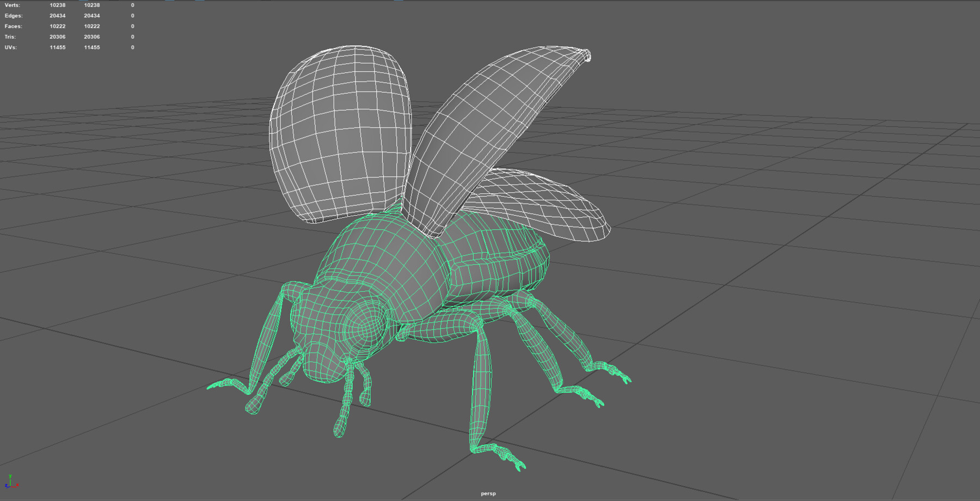980x501 pixels.
Task: Click the persp camera label
Action: [488, 492]
